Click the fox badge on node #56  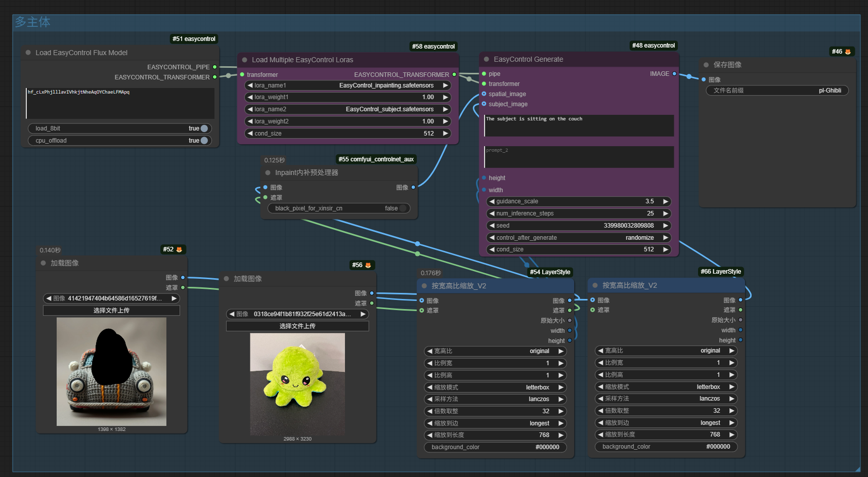[368, 265]
